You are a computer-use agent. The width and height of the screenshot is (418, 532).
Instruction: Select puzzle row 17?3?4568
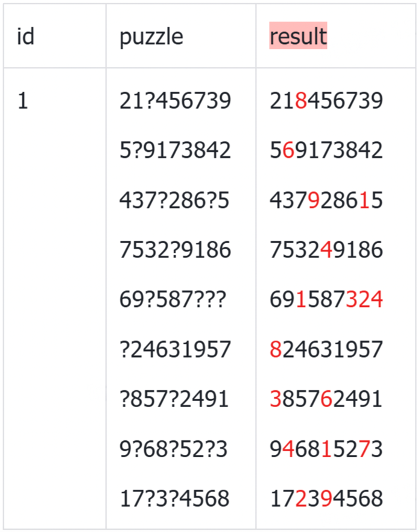coord(174,499)
